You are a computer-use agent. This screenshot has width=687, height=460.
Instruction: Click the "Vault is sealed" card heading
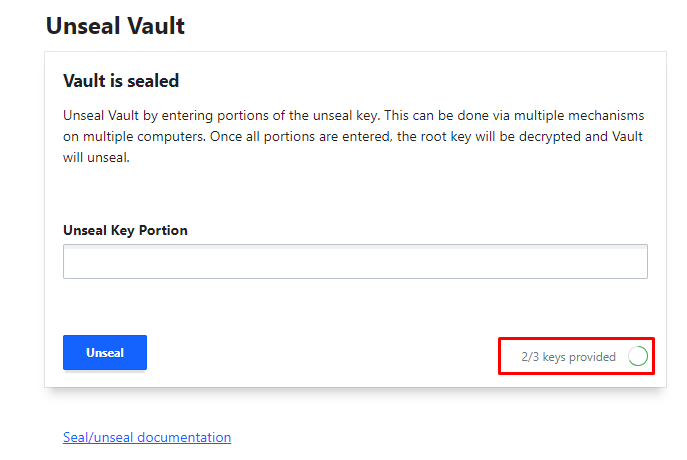[121, 81]
